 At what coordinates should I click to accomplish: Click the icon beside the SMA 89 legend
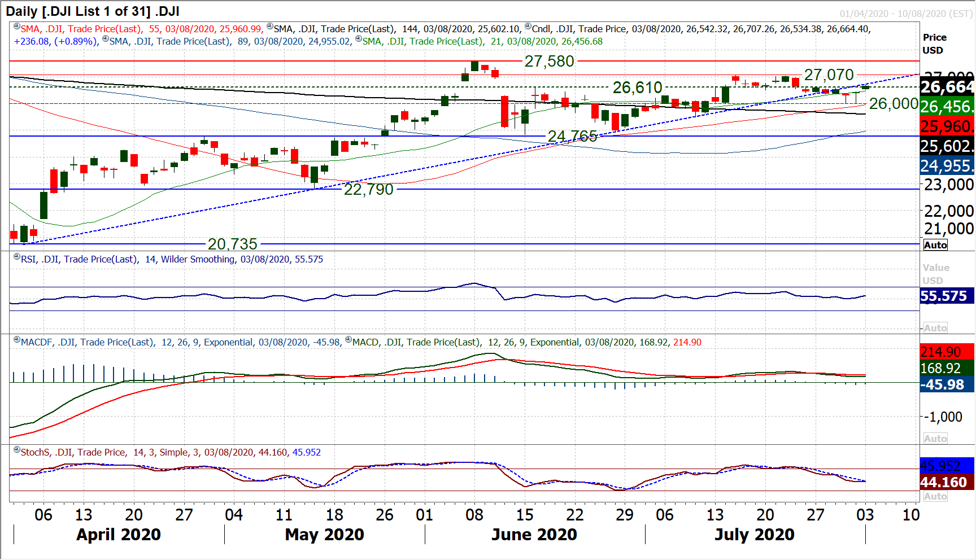pos(106,39)
